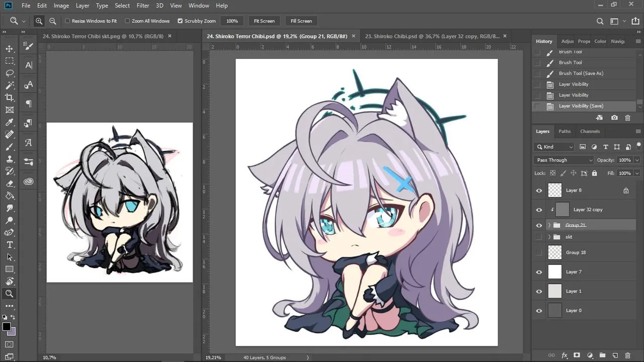This screenshot has height=362, width=644.
Task: Click Zoom Out magnifier in options bar
Action: point(52,21)
